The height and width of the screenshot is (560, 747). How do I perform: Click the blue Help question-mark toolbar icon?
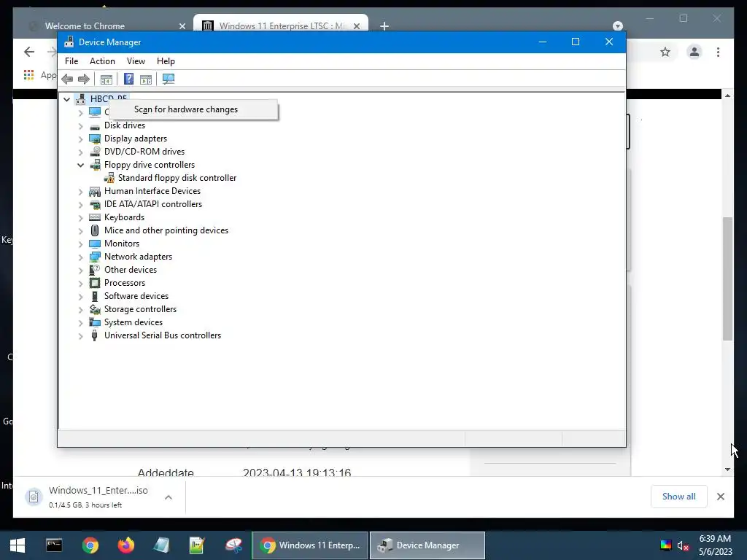point(128,79)
